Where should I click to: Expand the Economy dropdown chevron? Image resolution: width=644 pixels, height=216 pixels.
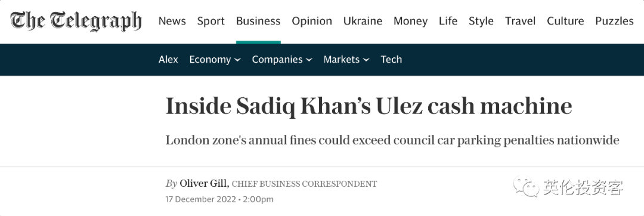click(237, 60)
